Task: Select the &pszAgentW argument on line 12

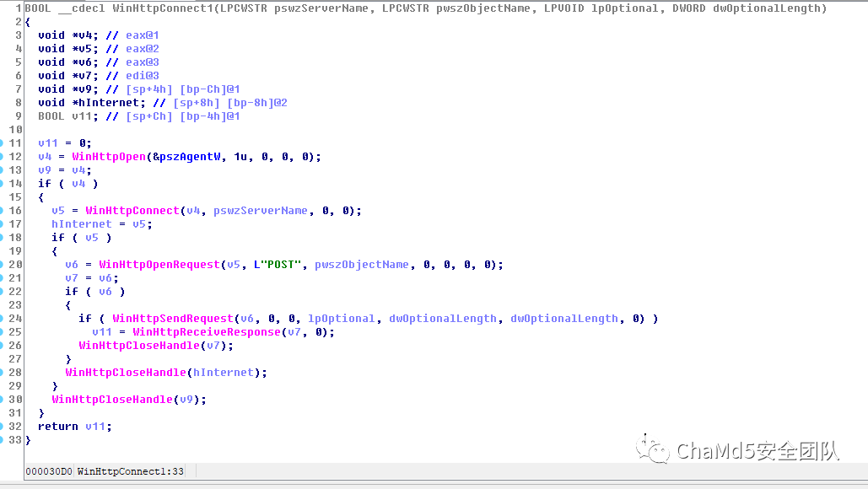Action: (x=186, y=157)
